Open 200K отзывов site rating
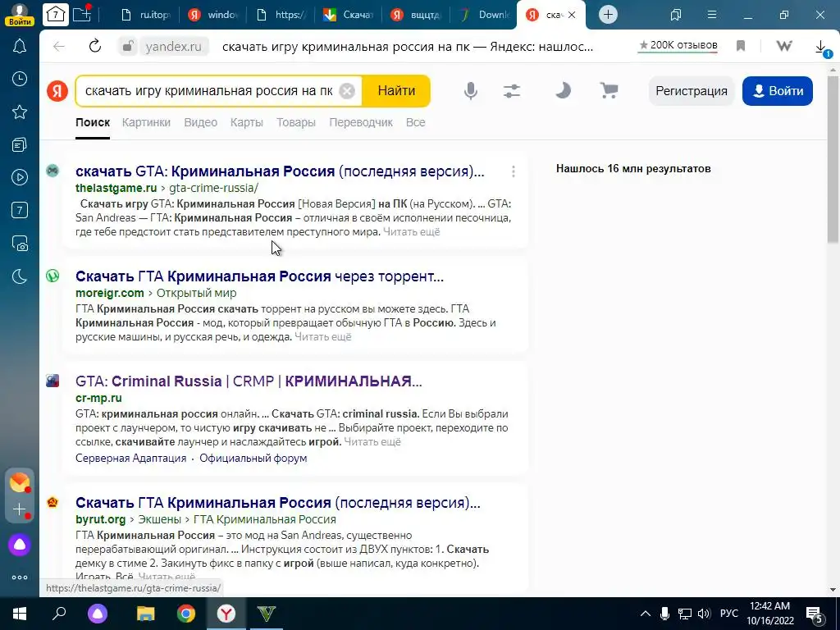The image size is (840, 630). click(678, 46)
